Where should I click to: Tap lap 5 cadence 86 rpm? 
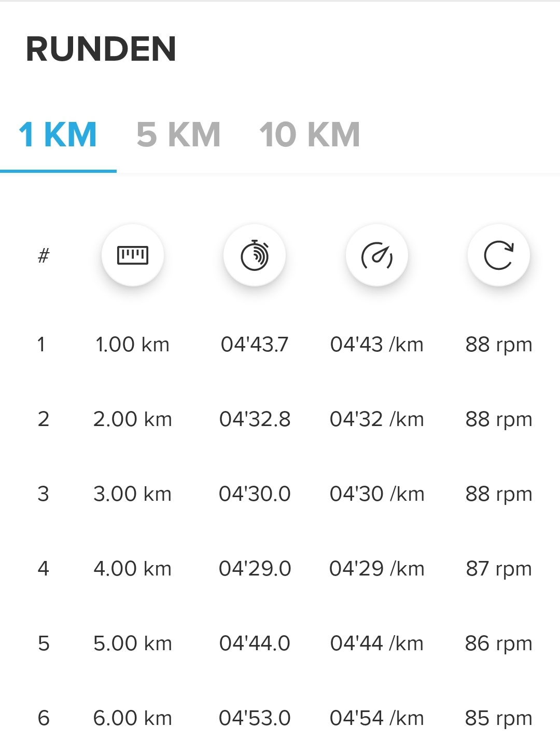[x=499, y=643]
